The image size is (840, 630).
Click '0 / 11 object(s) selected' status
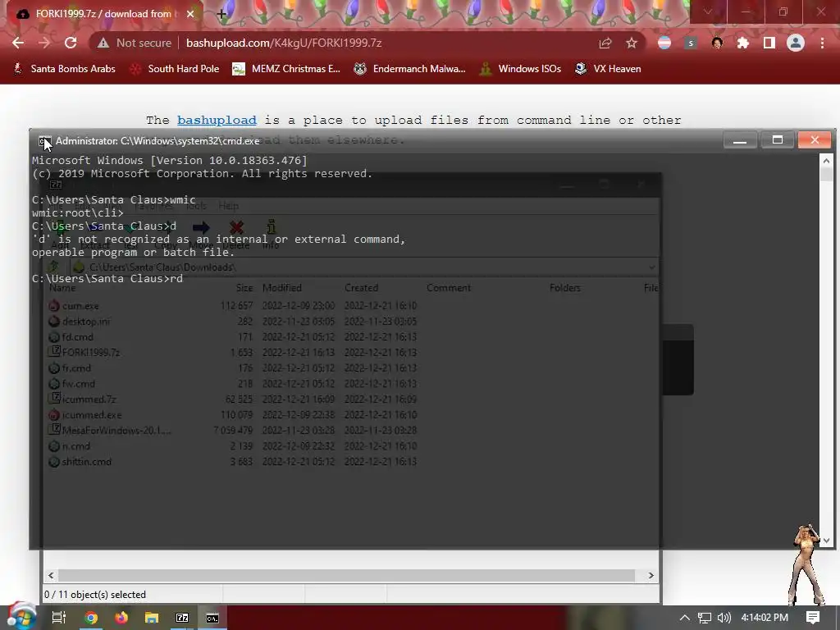(95, 595)
